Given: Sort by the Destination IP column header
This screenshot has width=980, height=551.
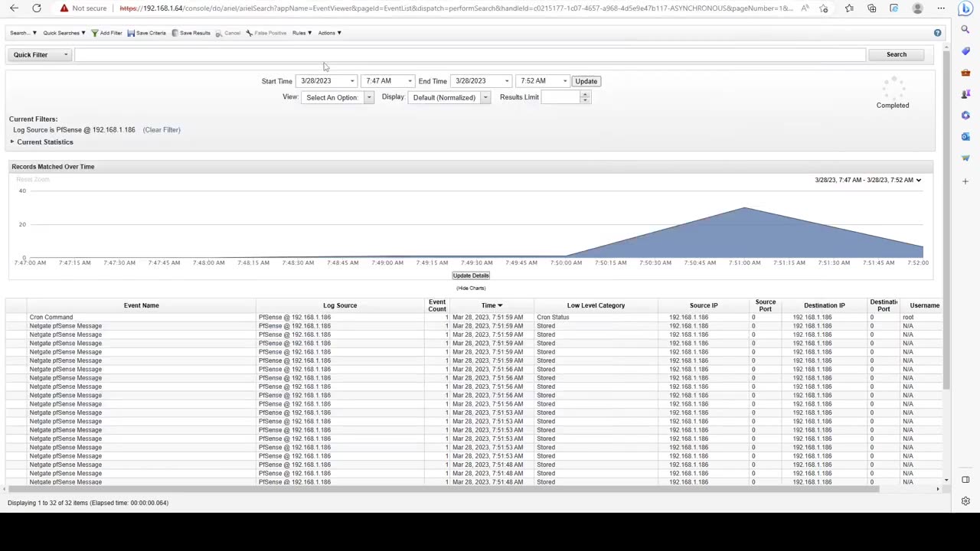Looking at the screenshot, I should coord(825,305).
